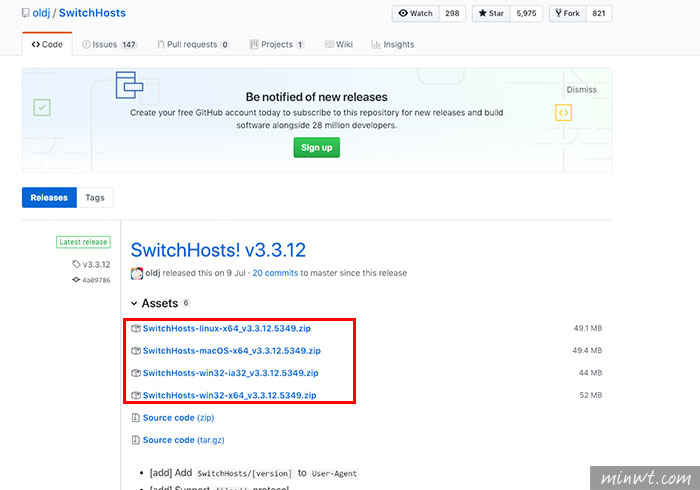Click the file icon beside Source code (tar.gz)
This screenshot has width=700, height=490.
pyautogui.click(x=136, y=440)
